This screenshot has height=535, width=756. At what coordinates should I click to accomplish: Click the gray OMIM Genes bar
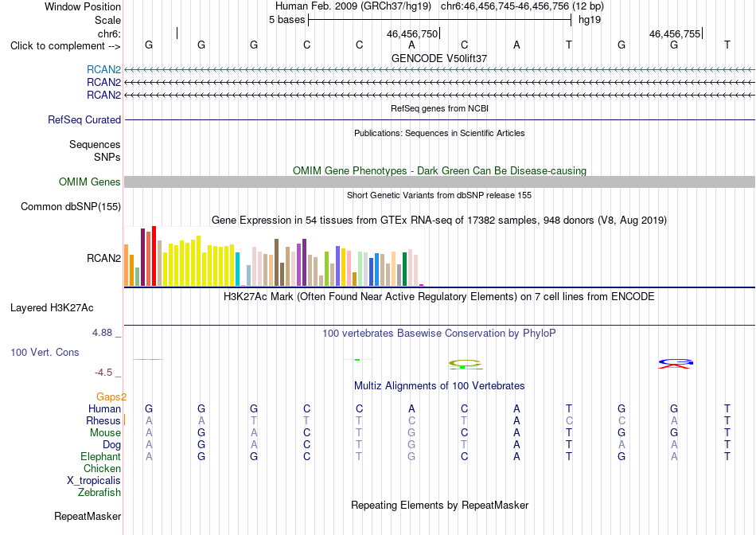tap(439, 182)
